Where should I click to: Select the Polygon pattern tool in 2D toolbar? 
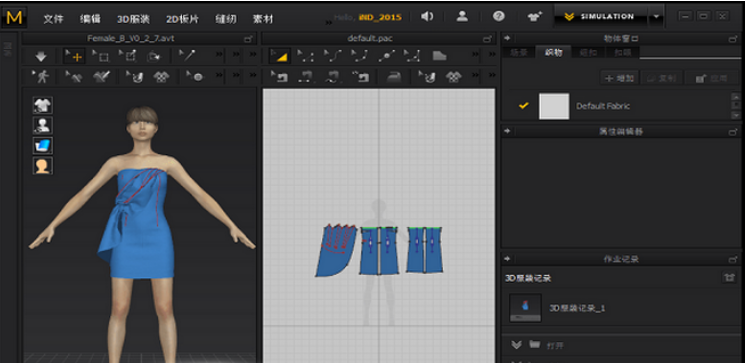point(411,57)
